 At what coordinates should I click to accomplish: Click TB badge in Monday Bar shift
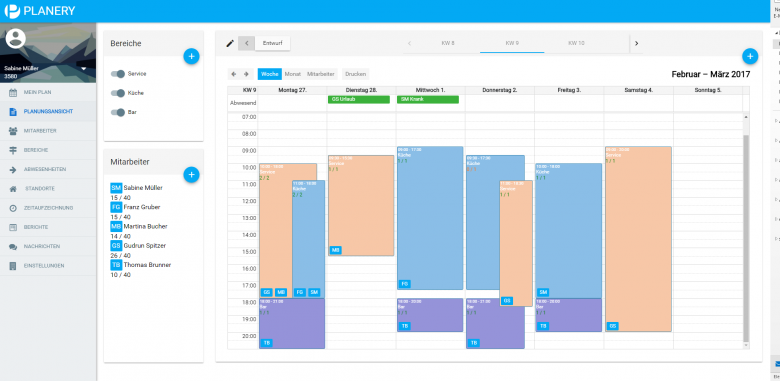[x=267, y=343]
